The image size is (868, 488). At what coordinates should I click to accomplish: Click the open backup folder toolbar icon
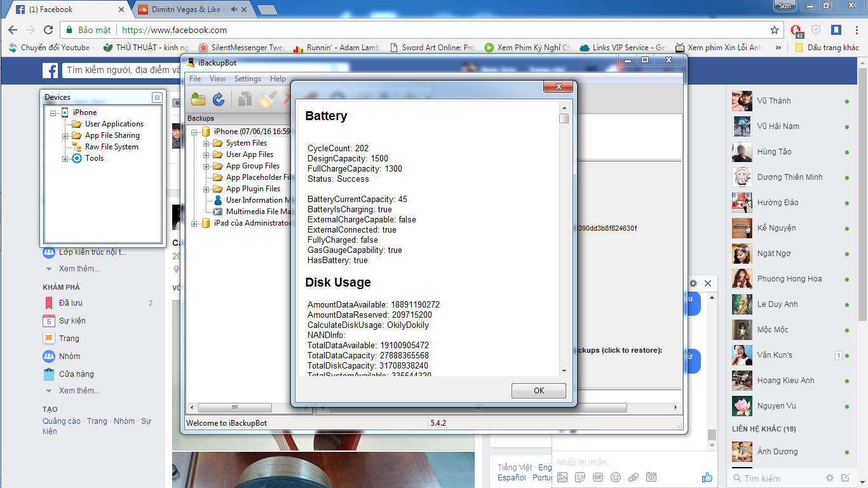[198, 99]
